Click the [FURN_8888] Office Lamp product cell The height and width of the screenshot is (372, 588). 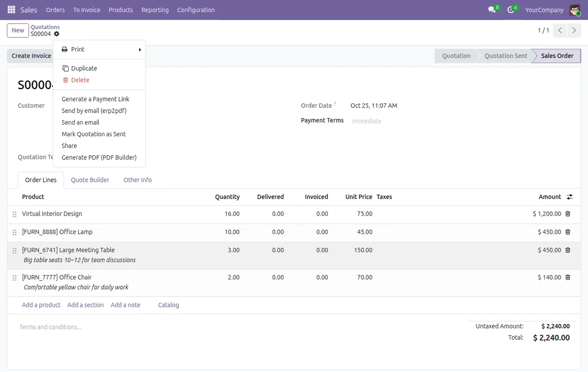(x=57, y=232)
